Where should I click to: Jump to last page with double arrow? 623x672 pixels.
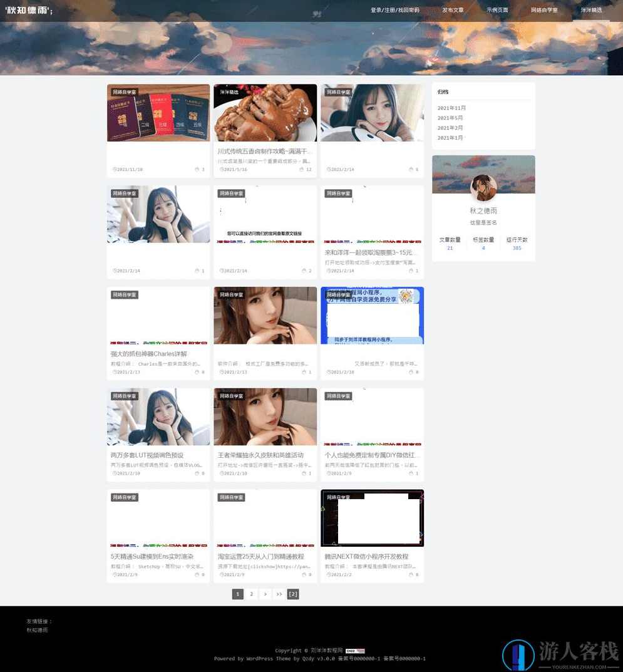279,594
